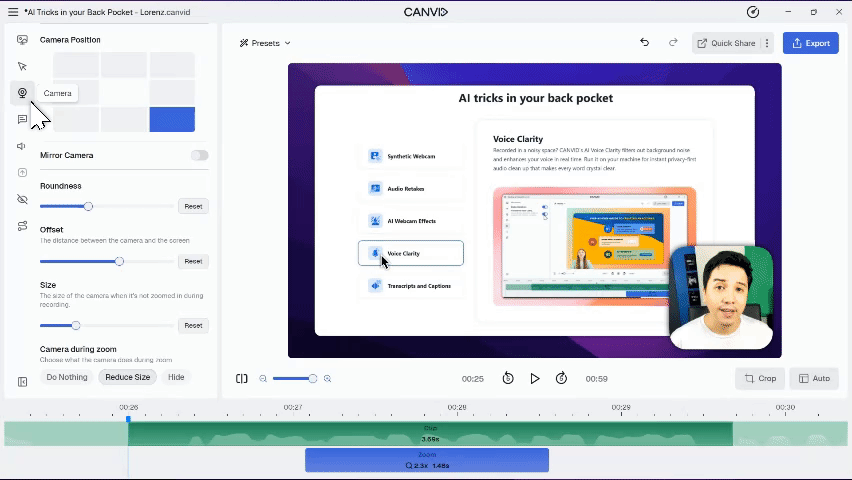Click Voice Clarity item in preview
The height and width of the screenshot is (480, 852).
click(x=411, y=253)
